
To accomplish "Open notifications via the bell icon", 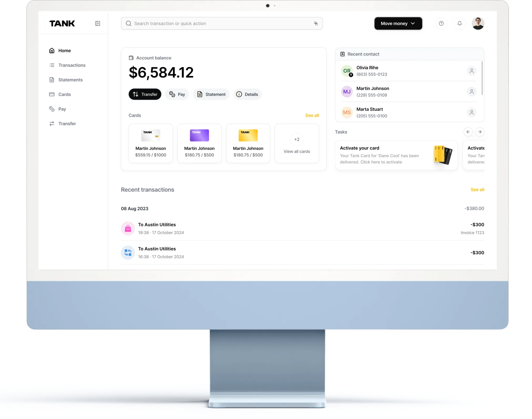I will tap(459, 23).
